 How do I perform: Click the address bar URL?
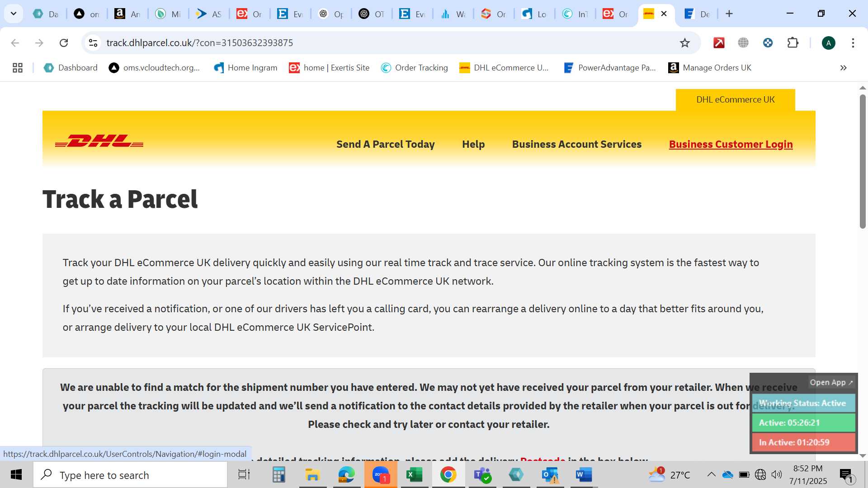click(200, 43)
